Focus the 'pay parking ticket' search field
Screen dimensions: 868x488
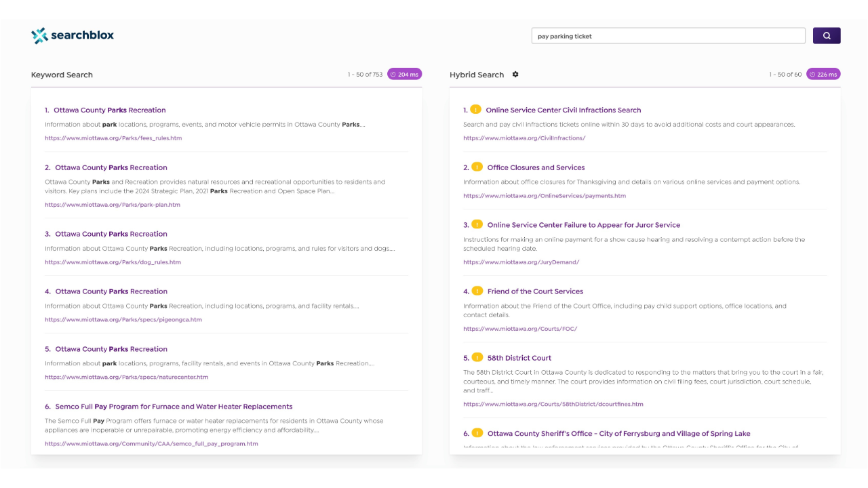669,36
